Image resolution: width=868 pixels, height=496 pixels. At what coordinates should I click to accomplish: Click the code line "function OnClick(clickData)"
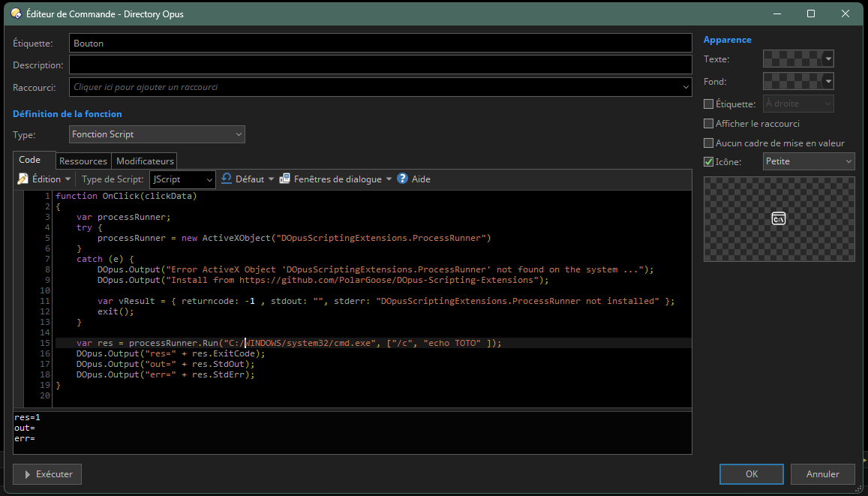(126, 196)
